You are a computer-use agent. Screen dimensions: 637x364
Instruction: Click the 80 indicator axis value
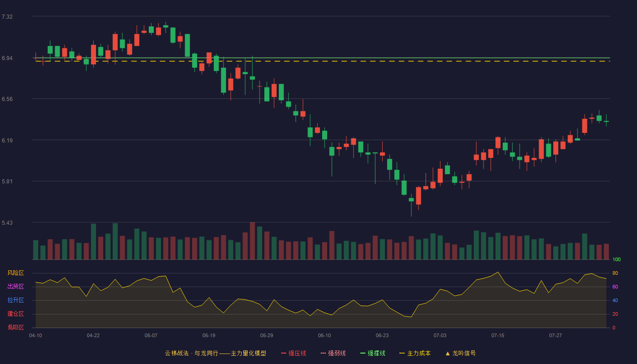615,273
